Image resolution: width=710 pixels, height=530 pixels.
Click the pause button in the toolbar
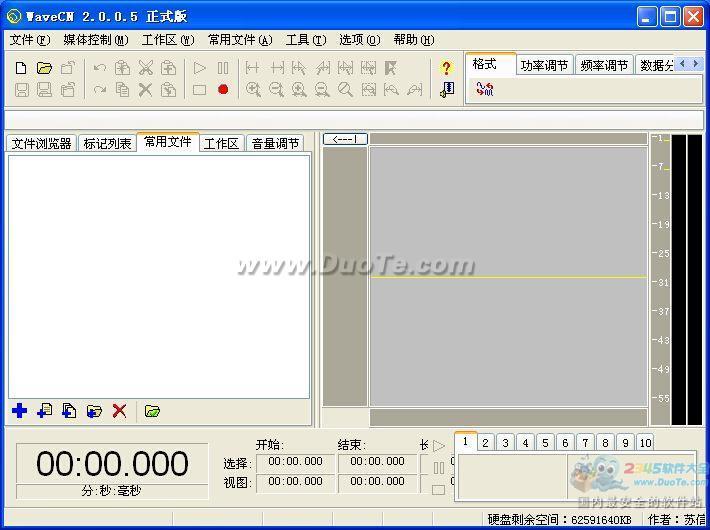point(223,68)
